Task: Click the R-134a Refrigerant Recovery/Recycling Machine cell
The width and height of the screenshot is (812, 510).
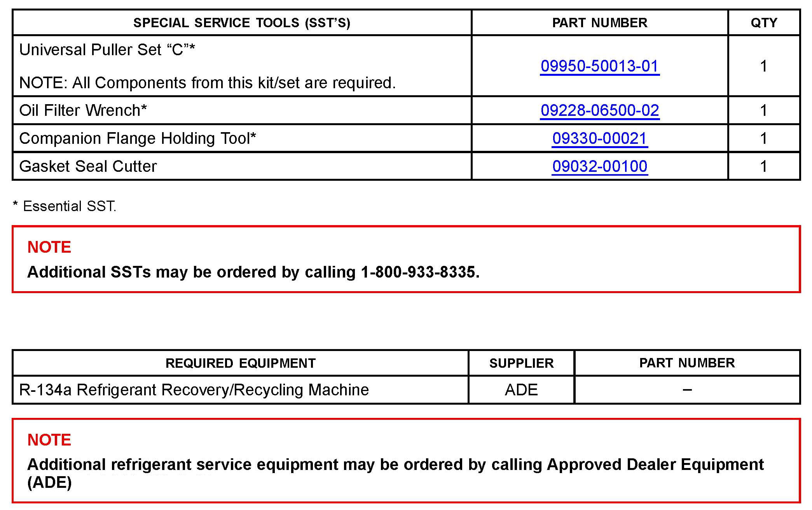Action: pyautogui.click(x=194, y=389)
